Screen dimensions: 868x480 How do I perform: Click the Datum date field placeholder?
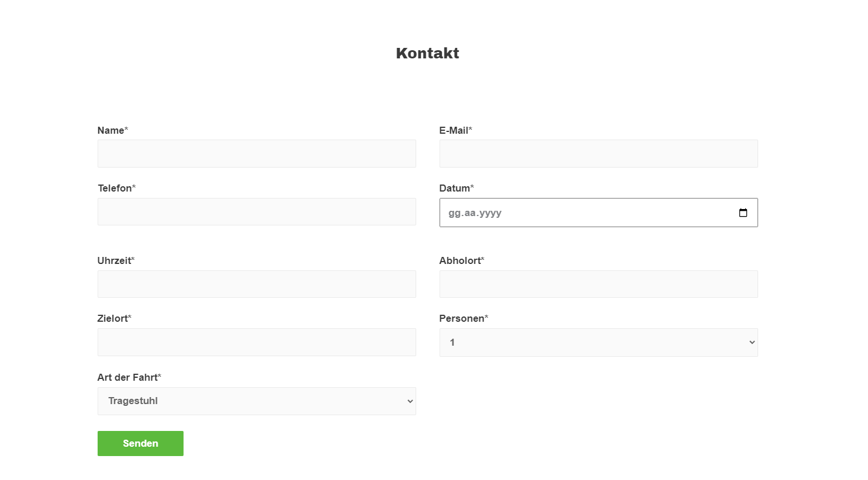[475, 213]
